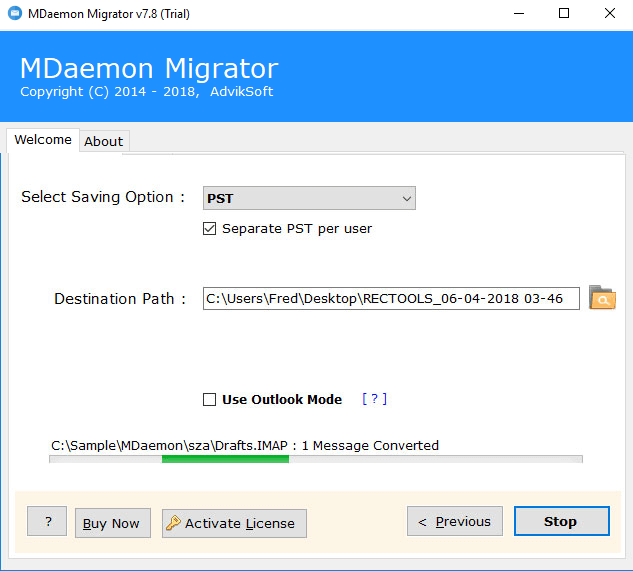The height and width of the screenshot is (571, 633).
Task: Click the folder browse icon for destination
Action: 602,298
